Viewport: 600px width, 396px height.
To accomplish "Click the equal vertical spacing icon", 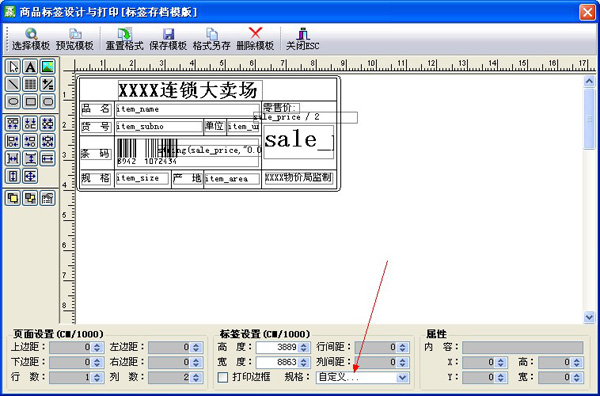I will point(30,158).
